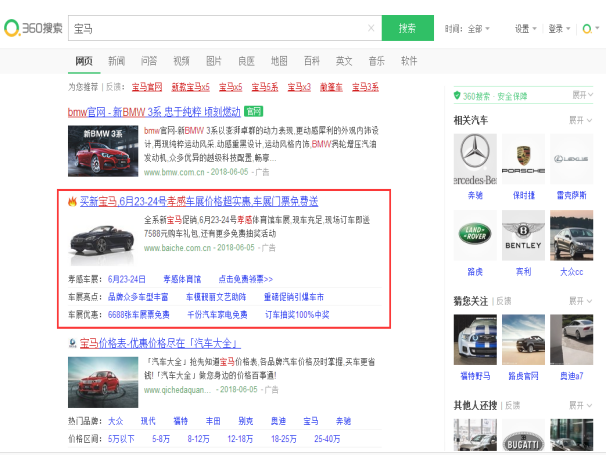606x455 pixels.
Task: Click the 360搜索 logo
Action: coord(33,28)
